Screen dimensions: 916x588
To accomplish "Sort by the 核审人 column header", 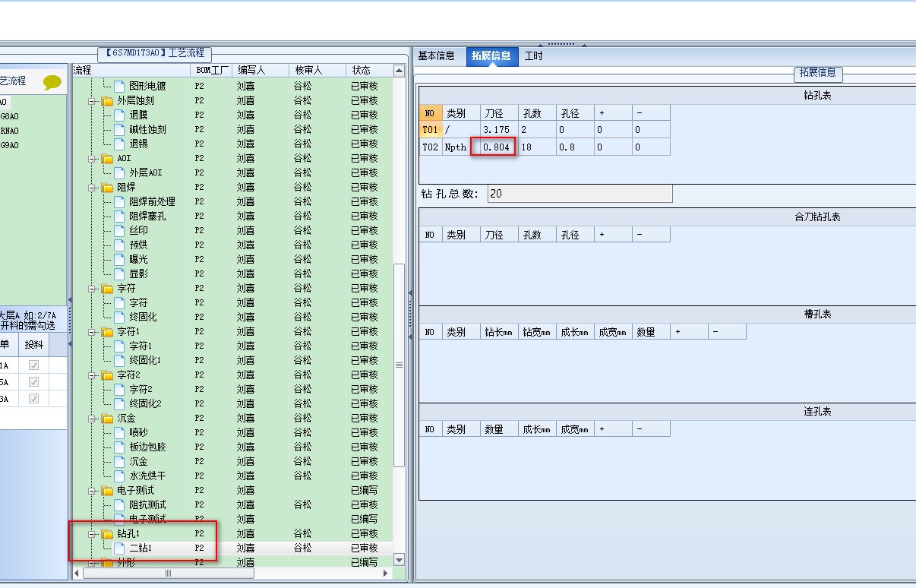I will (x=318, y=70).
